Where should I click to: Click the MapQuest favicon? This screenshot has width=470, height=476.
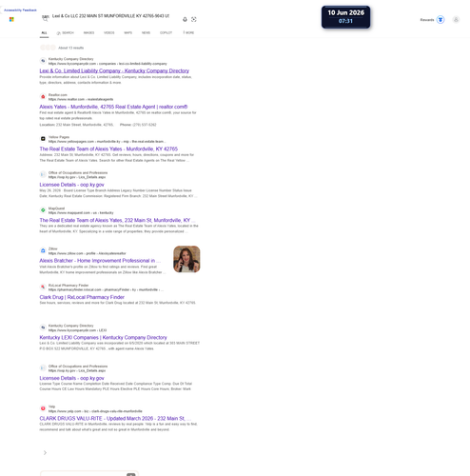(x=43, y=210)
